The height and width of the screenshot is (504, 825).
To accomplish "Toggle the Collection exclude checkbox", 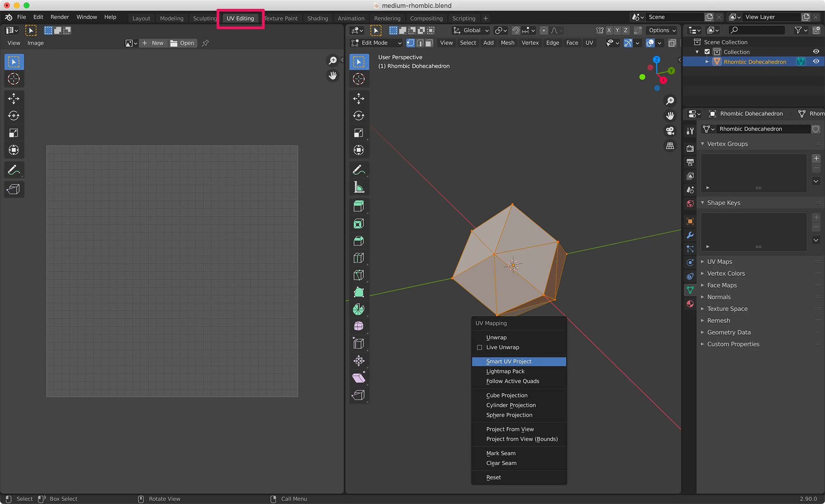I will 707,52.
